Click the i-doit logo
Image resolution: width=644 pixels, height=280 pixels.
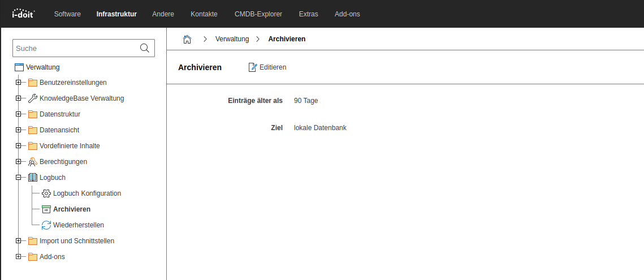coord(23,14)
